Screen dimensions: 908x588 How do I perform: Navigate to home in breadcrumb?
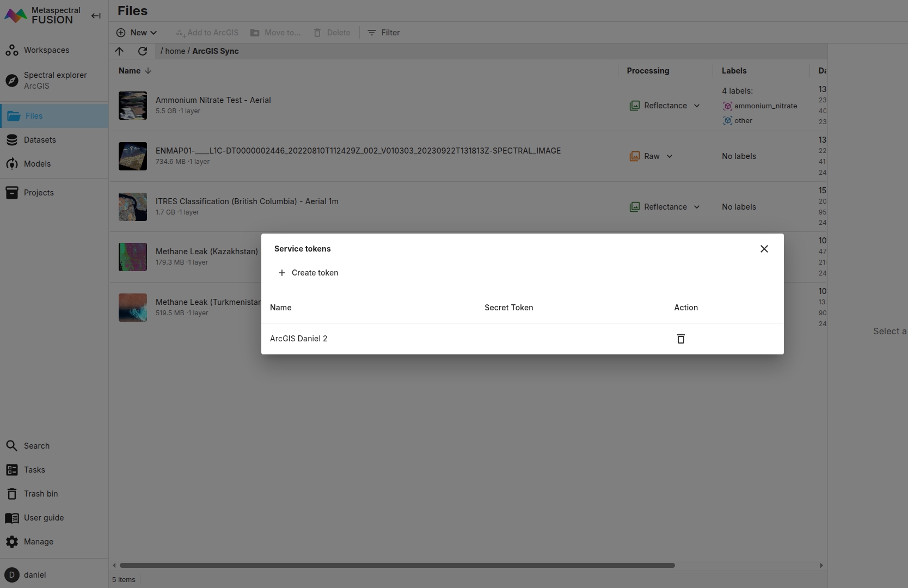coord(175,51)
